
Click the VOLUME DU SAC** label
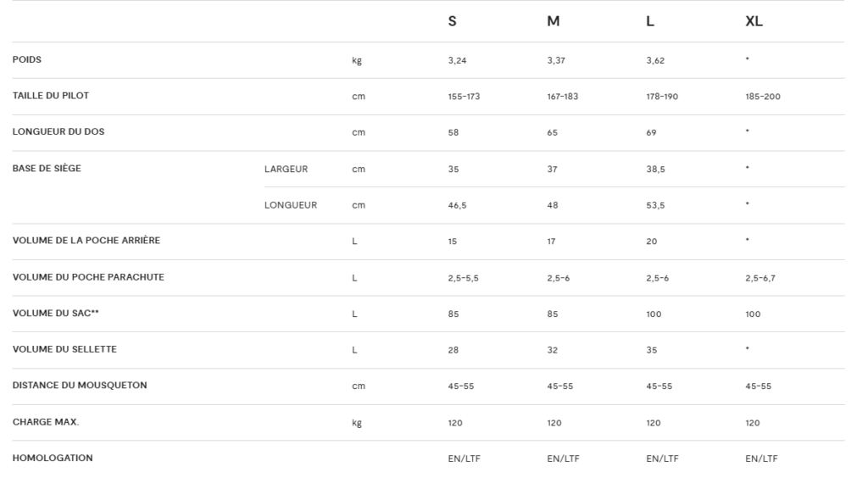55,313
